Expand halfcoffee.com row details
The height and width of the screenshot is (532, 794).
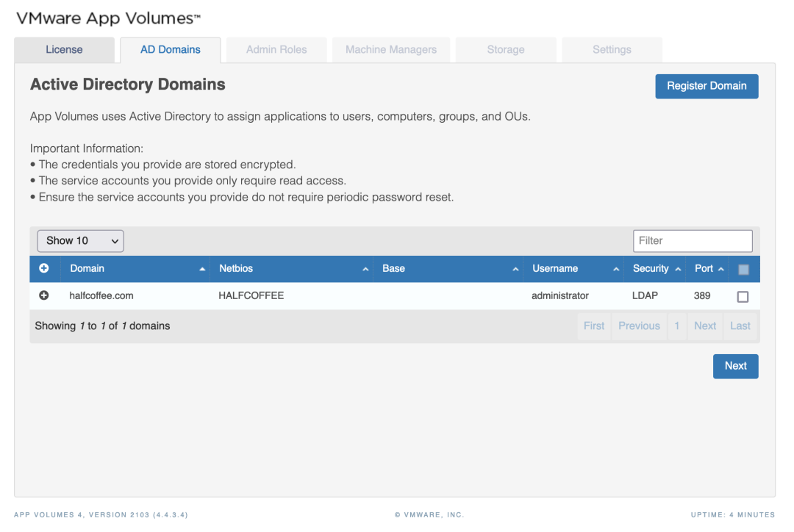coord(44,295)
